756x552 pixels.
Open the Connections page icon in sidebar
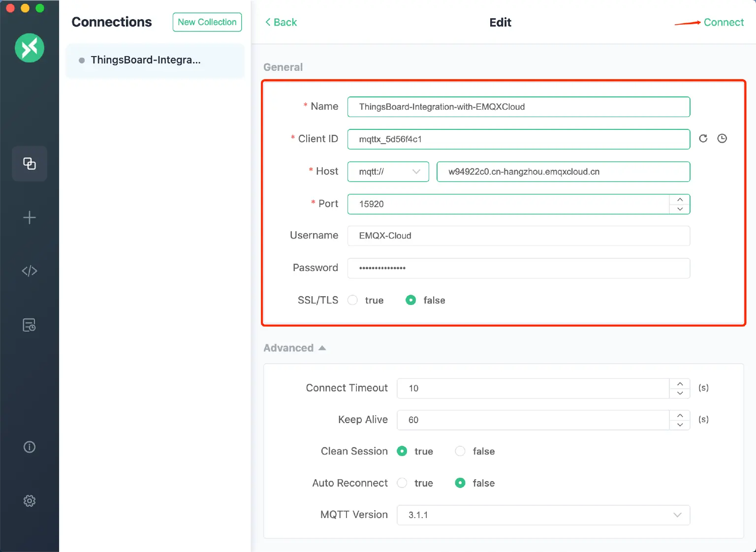[x=30, y=164]
